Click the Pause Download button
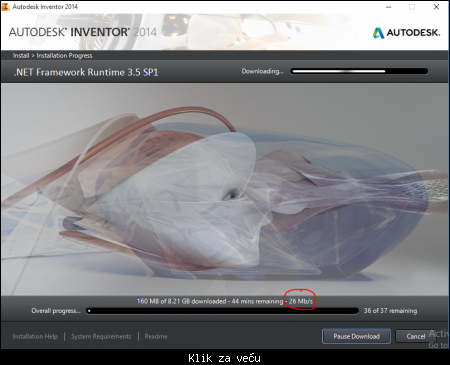 pyautogui.click(x=356, y=336)
